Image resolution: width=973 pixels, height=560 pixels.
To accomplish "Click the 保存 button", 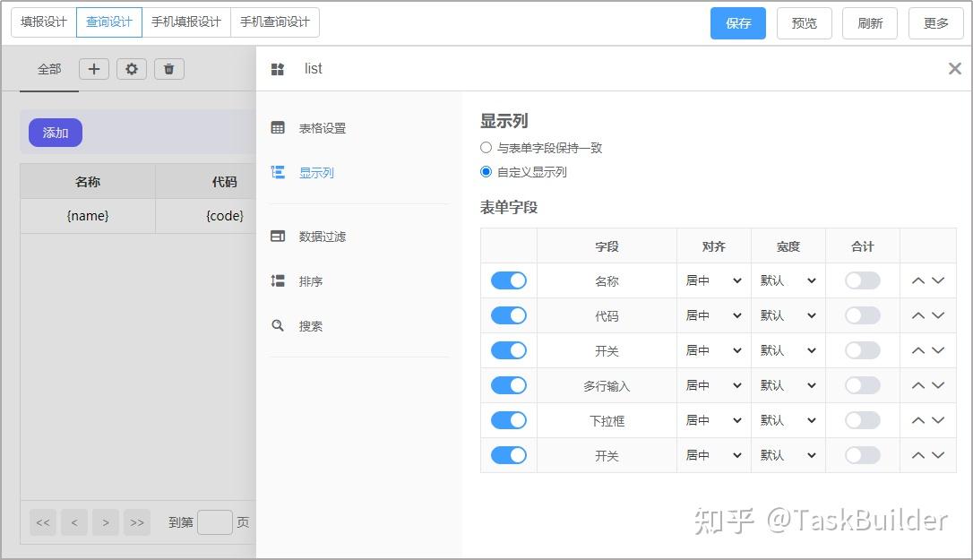I will (x=737, y=23).
